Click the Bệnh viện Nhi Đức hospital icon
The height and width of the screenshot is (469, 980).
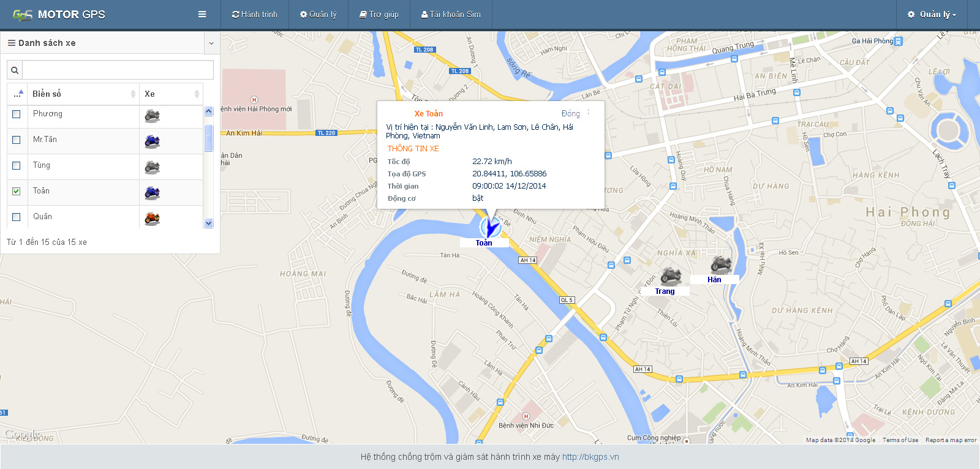click(526, 416)
